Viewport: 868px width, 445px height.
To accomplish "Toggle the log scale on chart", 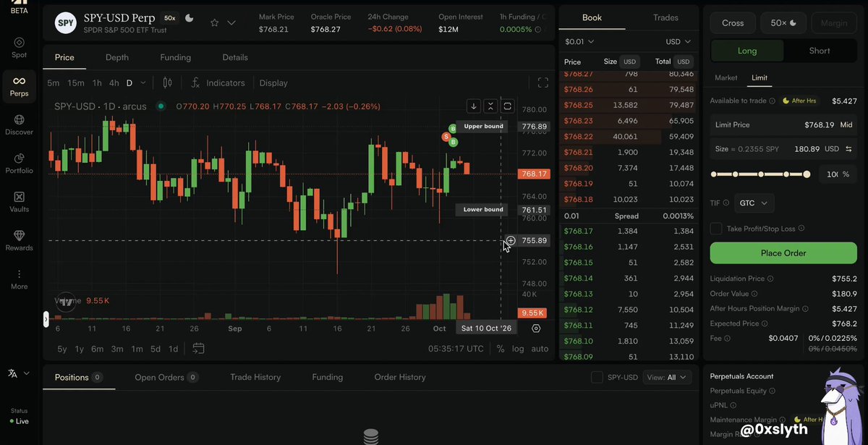I will point(518,349).
